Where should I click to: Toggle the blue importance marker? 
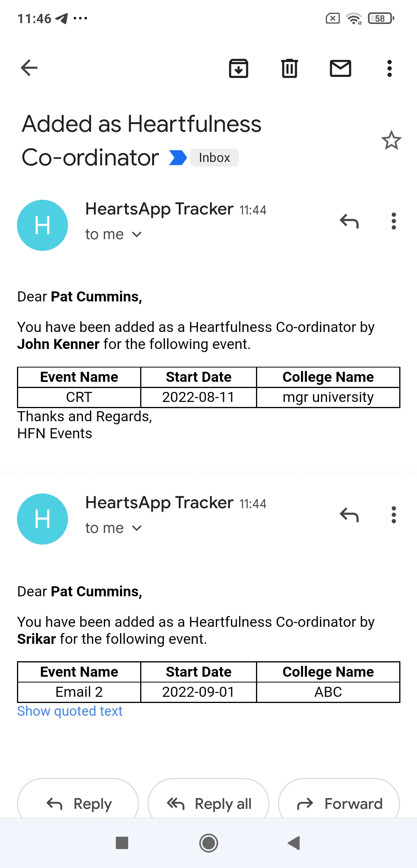[178, 158]
